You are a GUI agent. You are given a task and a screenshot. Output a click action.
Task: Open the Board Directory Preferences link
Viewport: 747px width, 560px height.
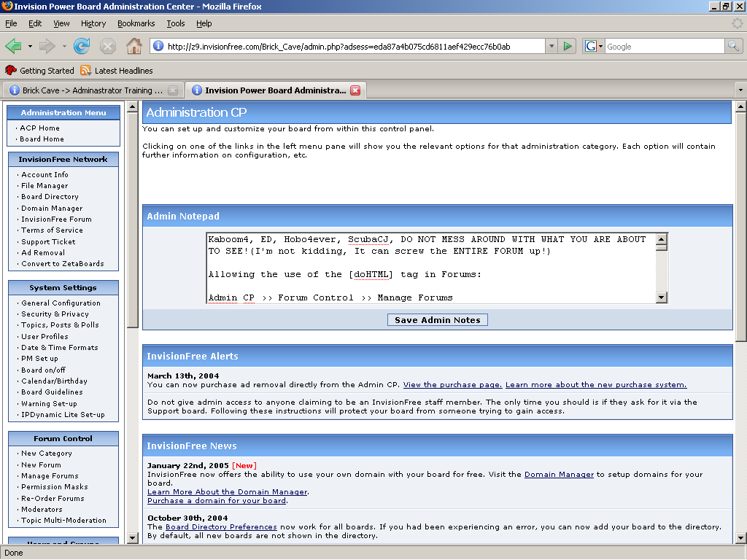pyautogui.click(x=221, y=526)
